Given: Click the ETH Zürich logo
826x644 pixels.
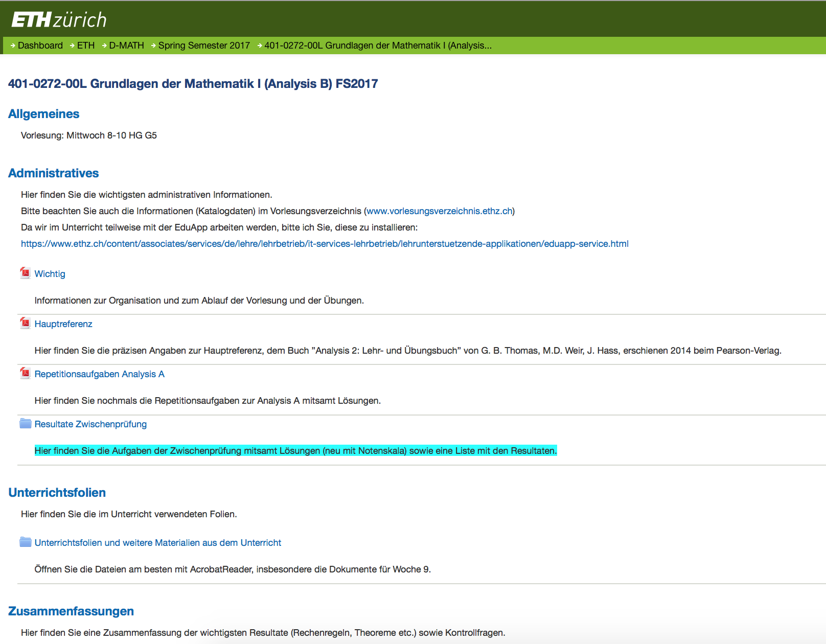Looking at the screenshot, I should coord(59,20).
